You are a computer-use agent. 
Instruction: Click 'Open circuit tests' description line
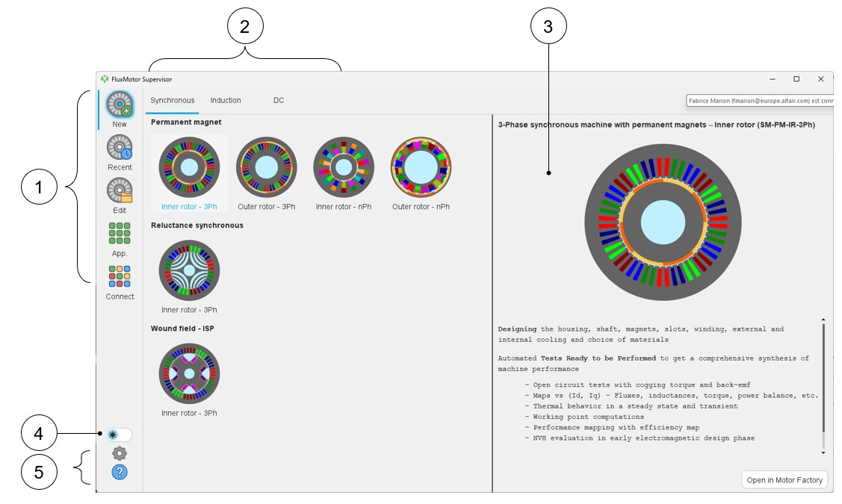tap(637, 385)
